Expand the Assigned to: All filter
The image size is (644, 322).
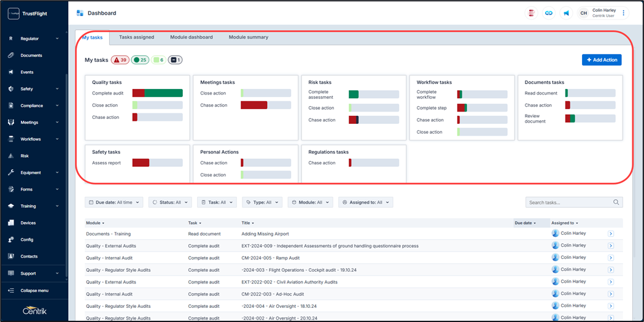click(365, 202)
